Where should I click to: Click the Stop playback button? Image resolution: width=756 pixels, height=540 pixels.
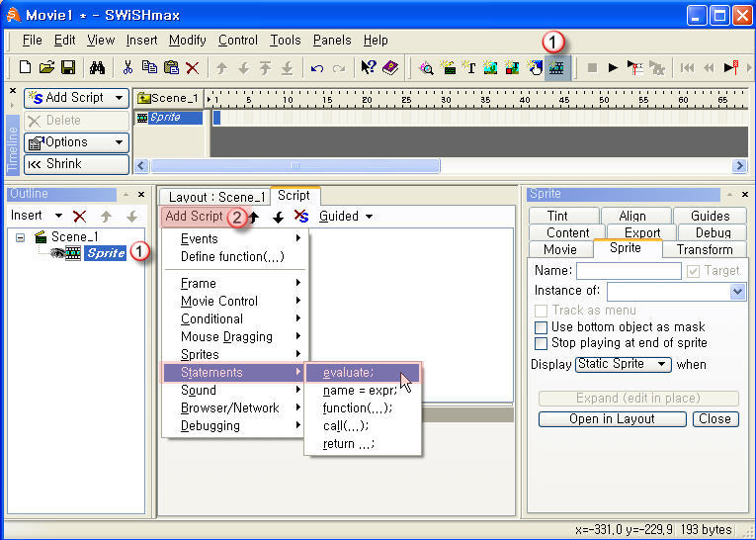[592, 68]
